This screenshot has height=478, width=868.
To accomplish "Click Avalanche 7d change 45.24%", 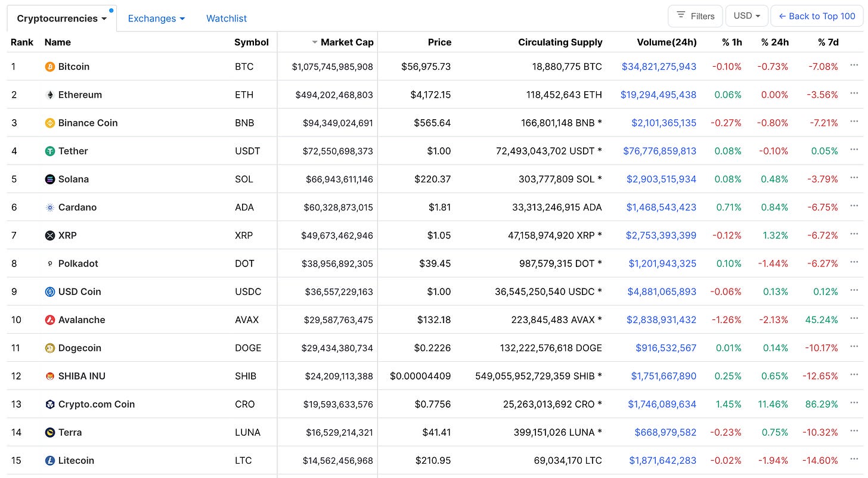I will point(821,319).
